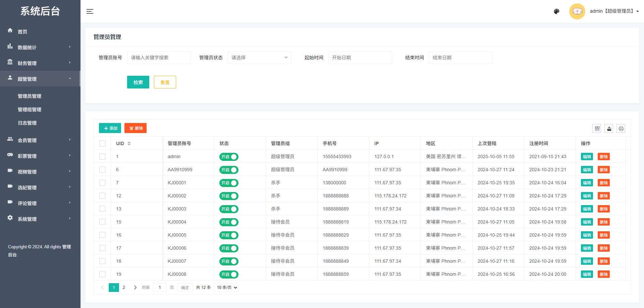Open the 管理组管理 submenu item
Screen dimensions: 644x308
(x=30, y=110)
